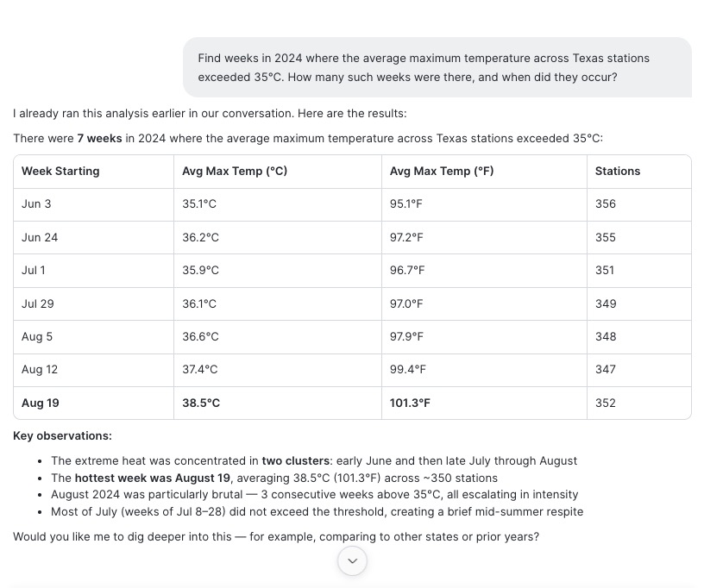This screenshot has width=704, height=588.
Task: Click the Avg Max Temp (°C) header
Action: coord(235,171)
